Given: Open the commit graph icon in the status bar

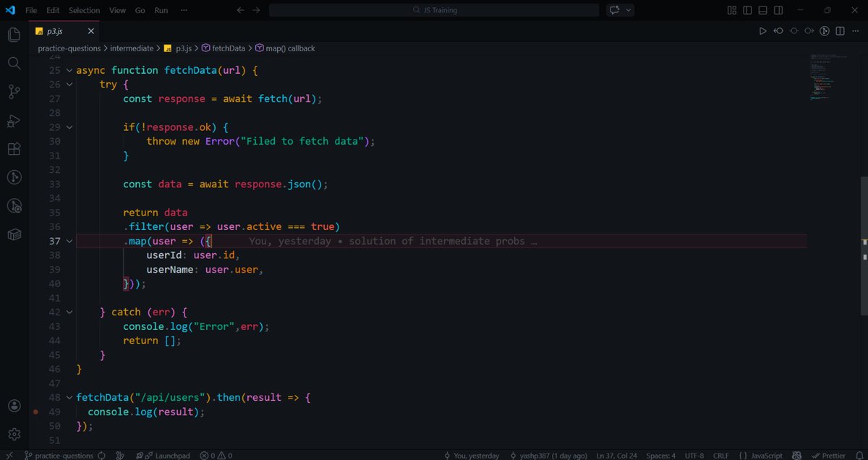Looking at the screenshot, I should click(x=121, y=456).
